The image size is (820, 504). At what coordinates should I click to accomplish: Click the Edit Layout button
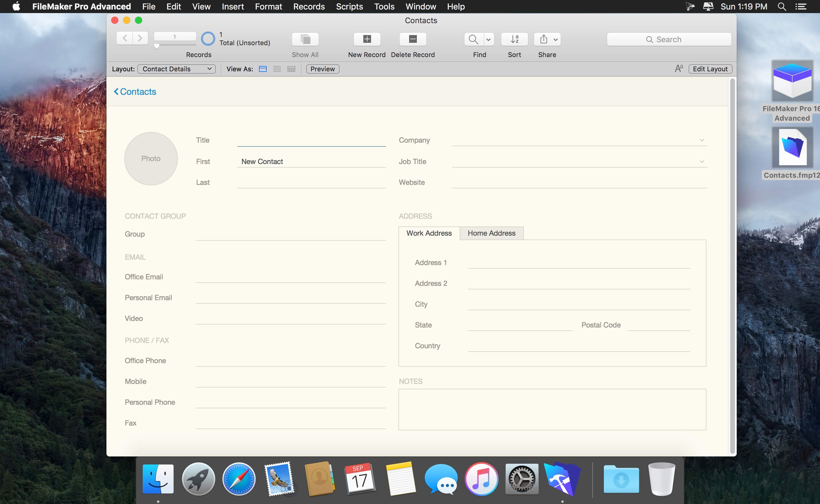point(709,68)
